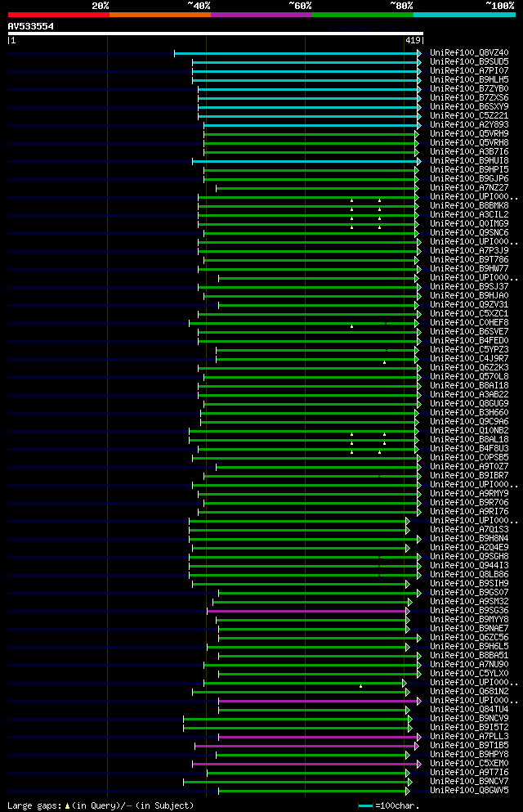Select the UniRef100_Q10NB2 entry

tap(469, 430)
